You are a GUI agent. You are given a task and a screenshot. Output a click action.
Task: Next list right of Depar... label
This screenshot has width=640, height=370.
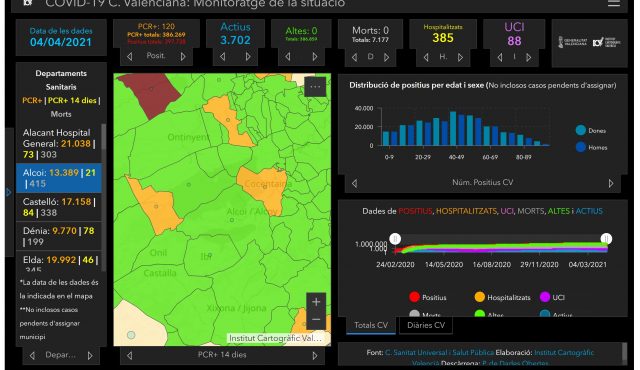[90, 356]
